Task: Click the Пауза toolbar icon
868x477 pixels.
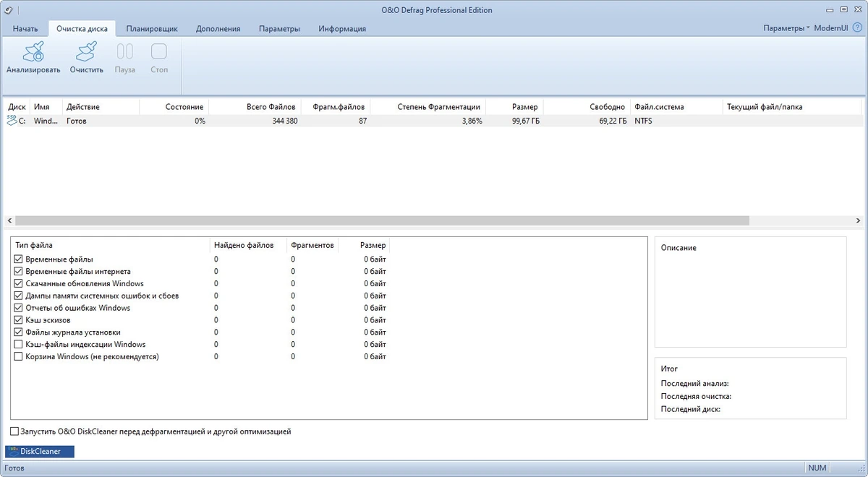Action: [x=125, y=51]
